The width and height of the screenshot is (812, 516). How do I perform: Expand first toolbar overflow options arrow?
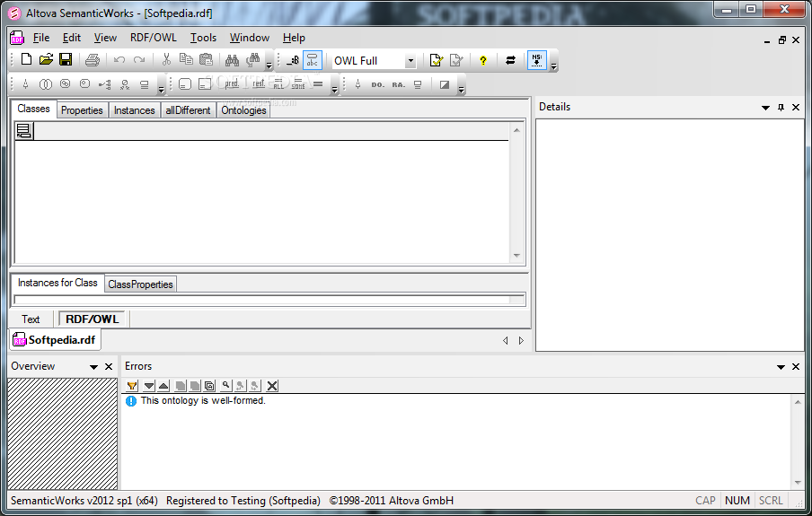pyautogui.click(x=269, y=66)
